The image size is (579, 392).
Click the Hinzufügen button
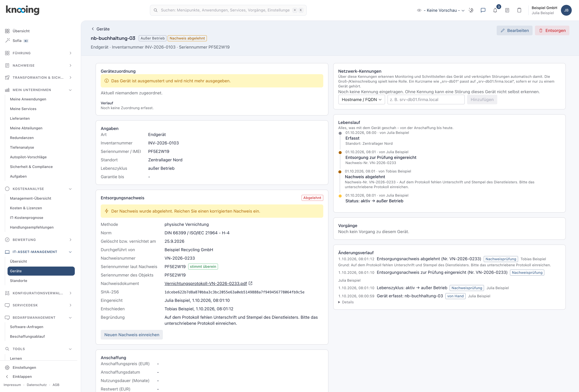(x=482, y=100)
